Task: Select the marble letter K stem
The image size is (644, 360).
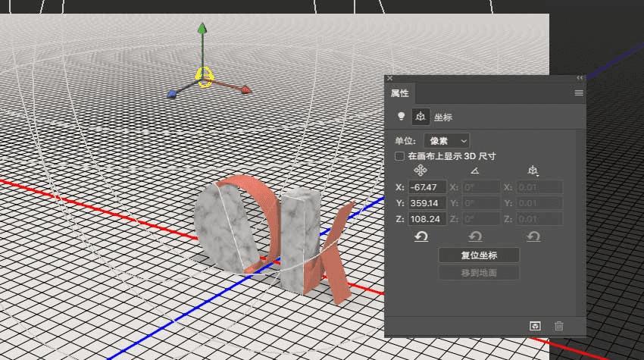Action: coord(299,242)
